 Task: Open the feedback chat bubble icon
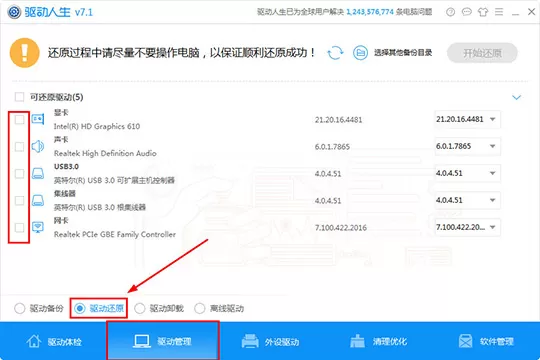pyautogui.click(x=466, y=12)
